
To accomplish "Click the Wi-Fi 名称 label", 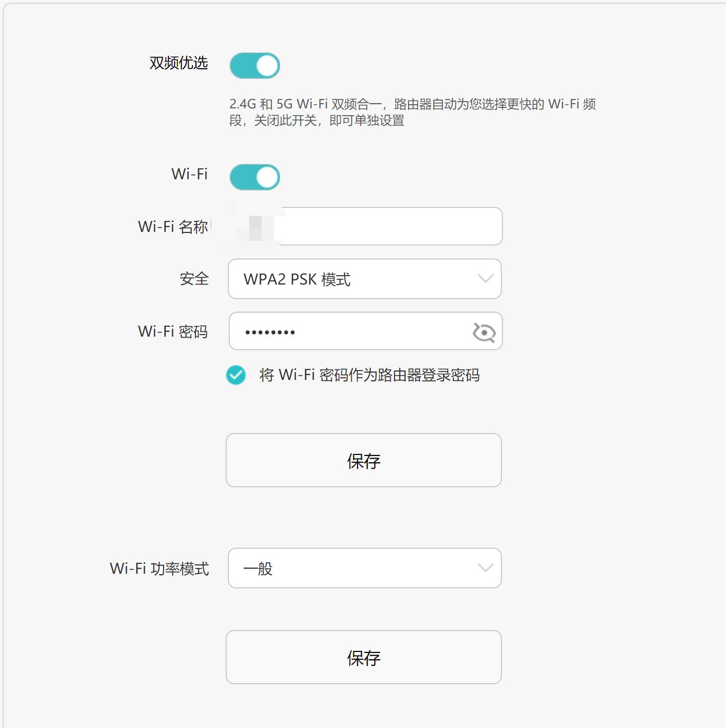I will [173, 227].
